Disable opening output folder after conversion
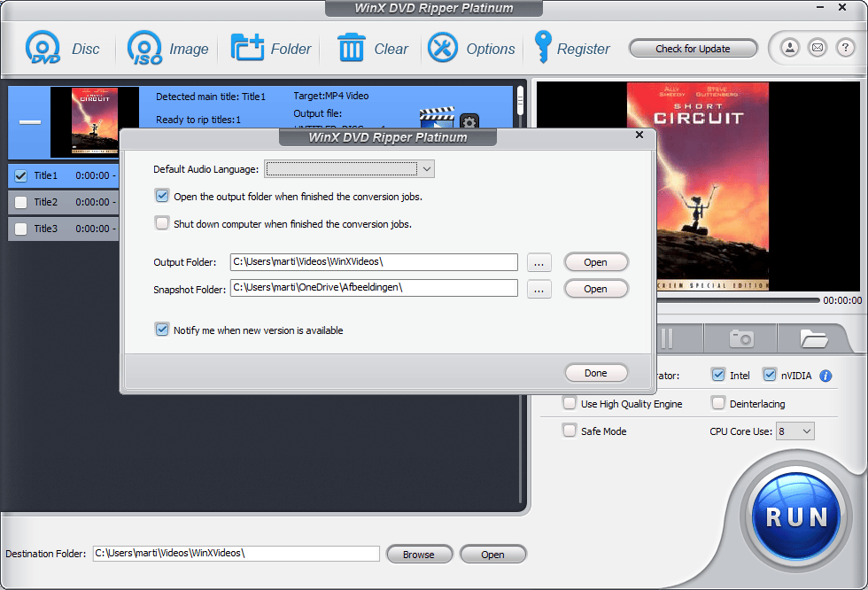Image resolution: width=868 pixels, height=590 pixels. [161, 196]
